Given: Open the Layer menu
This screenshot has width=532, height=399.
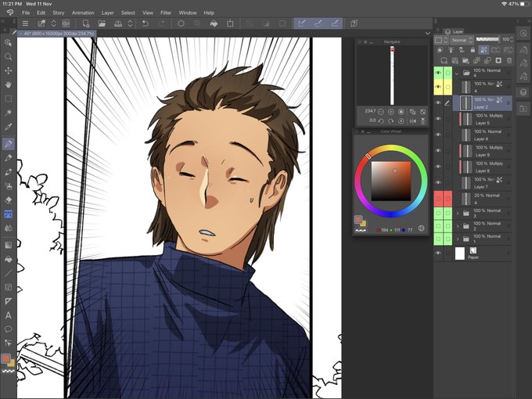Looking at the screenshot, I should pyautogui.click(x=107, y=13).
